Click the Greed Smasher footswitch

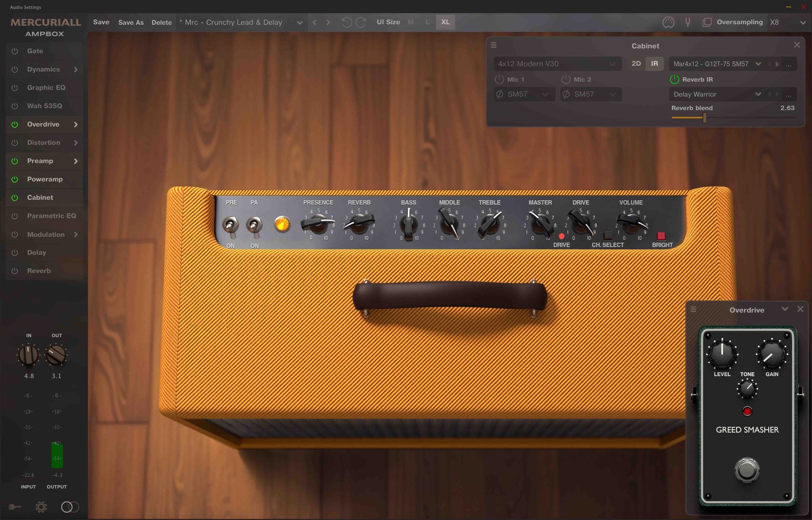[747, 470]
